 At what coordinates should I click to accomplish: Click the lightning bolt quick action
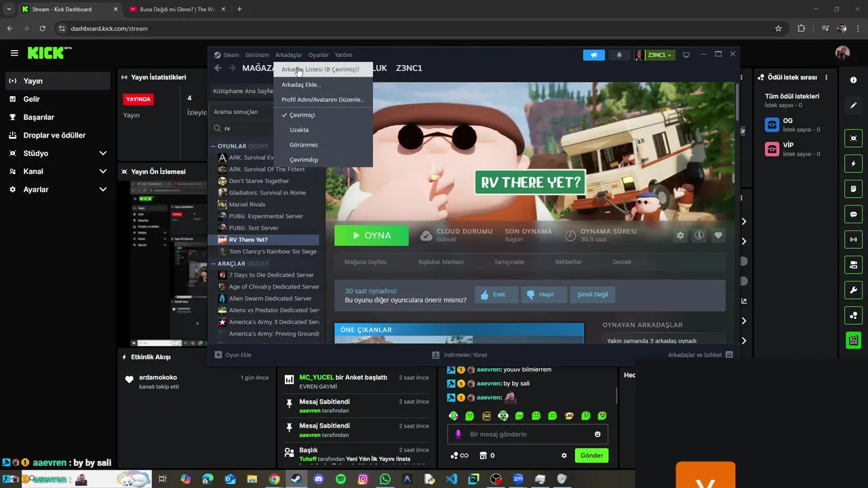[x=853, y=163]
